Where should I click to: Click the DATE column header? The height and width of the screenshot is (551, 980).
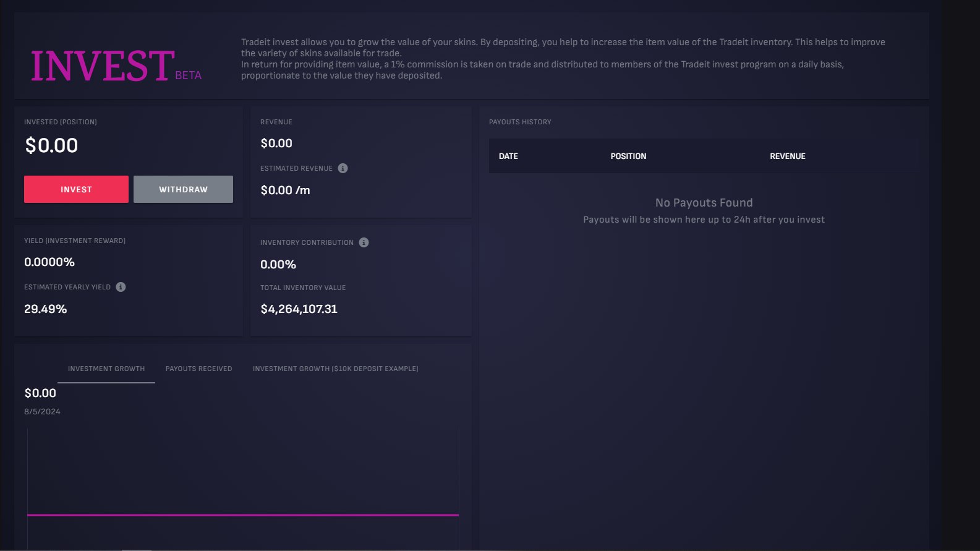click(508, 156)
